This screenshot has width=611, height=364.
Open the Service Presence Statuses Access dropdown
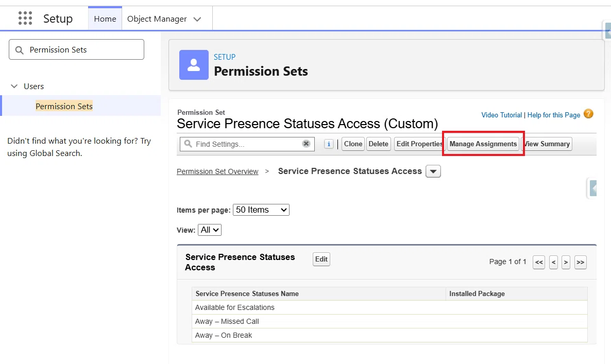coord(433,171)
